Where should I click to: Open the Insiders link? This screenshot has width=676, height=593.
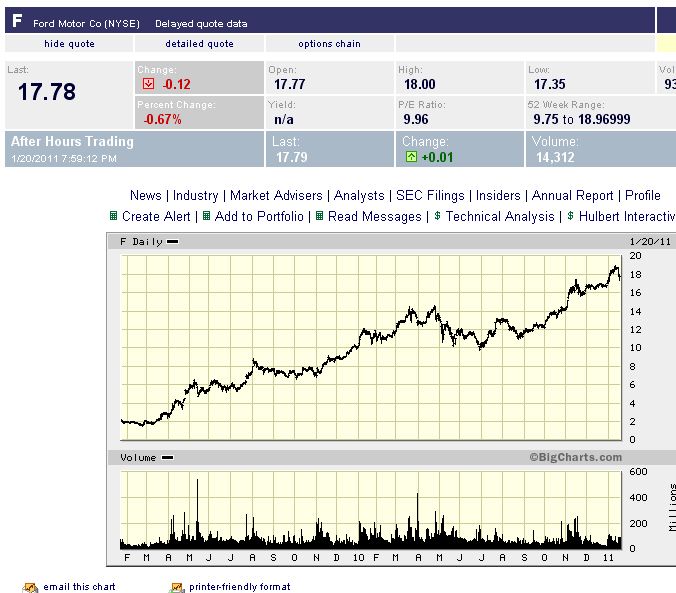click(x=498, y=195)
